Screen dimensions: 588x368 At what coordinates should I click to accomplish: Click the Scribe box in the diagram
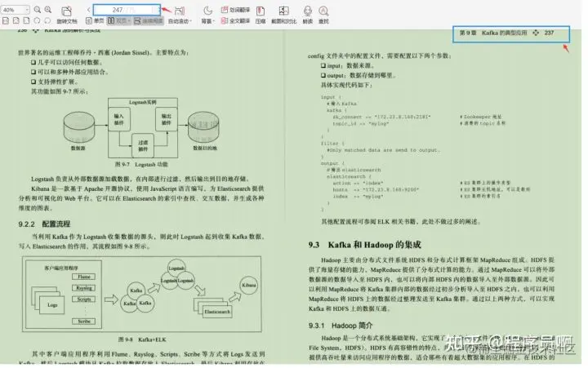pos(83,321)
